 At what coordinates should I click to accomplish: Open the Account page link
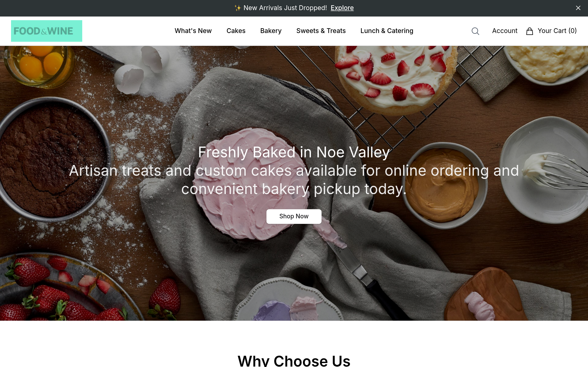[x=505, y=31]
